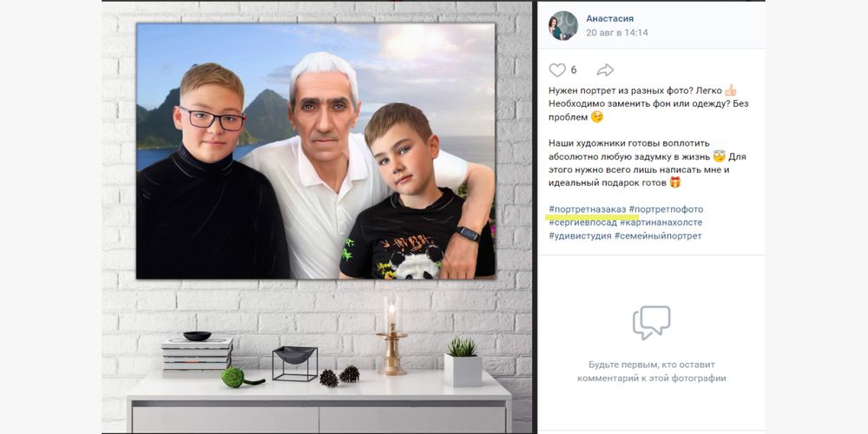Open the hashtag #семейныйпортрет
This screenshot has width=868, height=434.
pyautogui.click(x=658, y=236)
